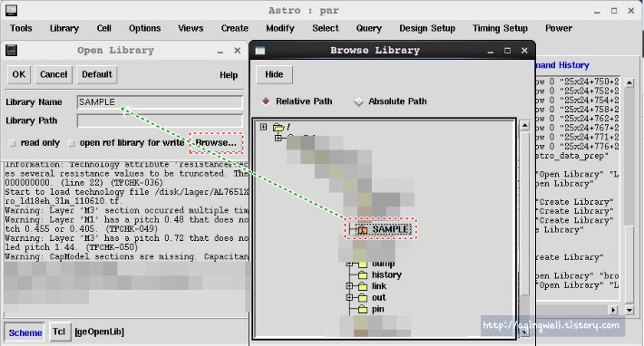Maximize the Browse Library window
The width and height of the screenshot is (644, 346).
[507, 51]
